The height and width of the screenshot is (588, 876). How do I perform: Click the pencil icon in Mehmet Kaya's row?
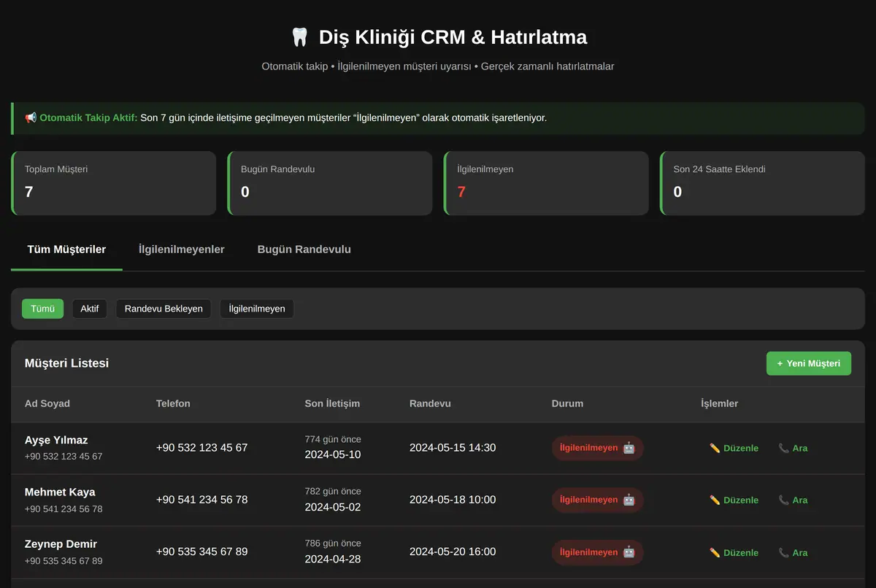pos(715,500)
